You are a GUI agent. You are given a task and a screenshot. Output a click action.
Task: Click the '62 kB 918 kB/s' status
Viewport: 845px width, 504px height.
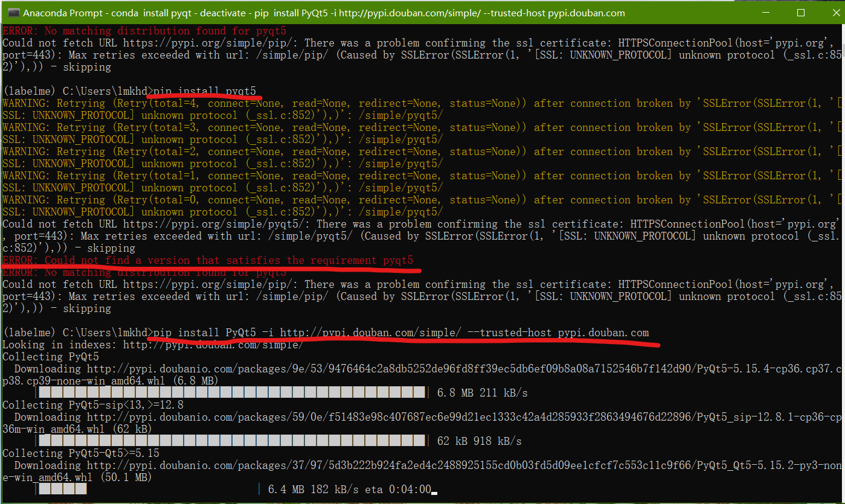click(480, 441)
